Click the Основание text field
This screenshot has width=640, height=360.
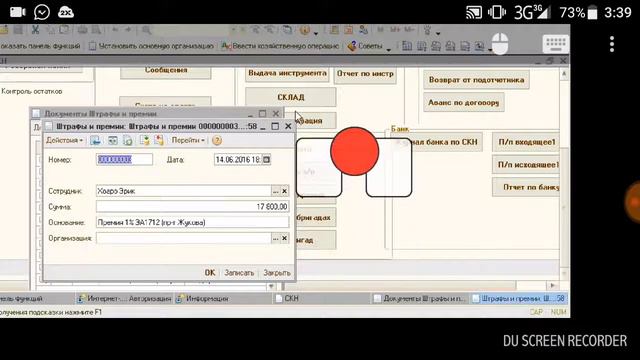[192, 222]
